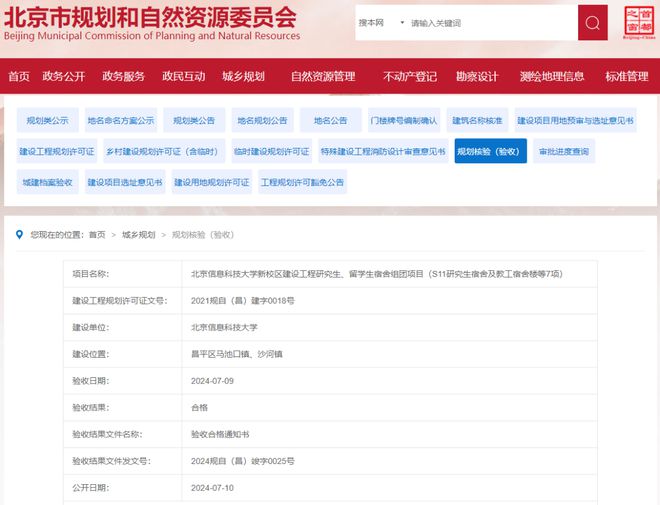
Task: Open the 不动产登记 navigation item
Action: tap(409, 77)
